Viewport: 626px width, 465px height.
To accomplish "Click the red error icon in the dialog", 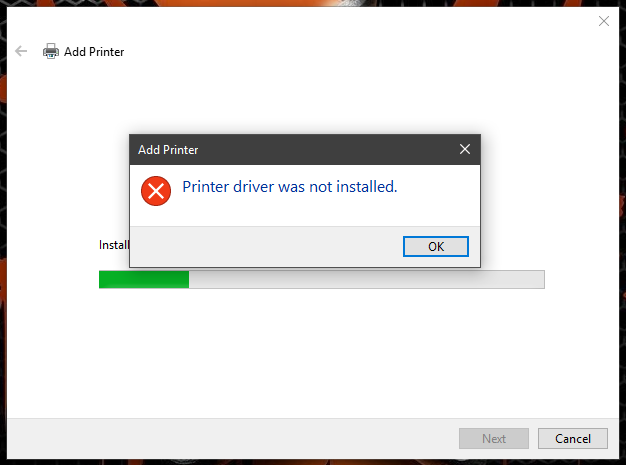I will [x=156, y=191].
